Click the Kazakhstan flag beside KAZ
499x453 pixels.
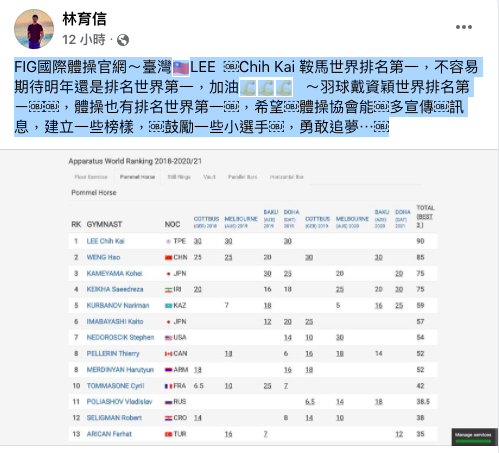coord(169,306)
